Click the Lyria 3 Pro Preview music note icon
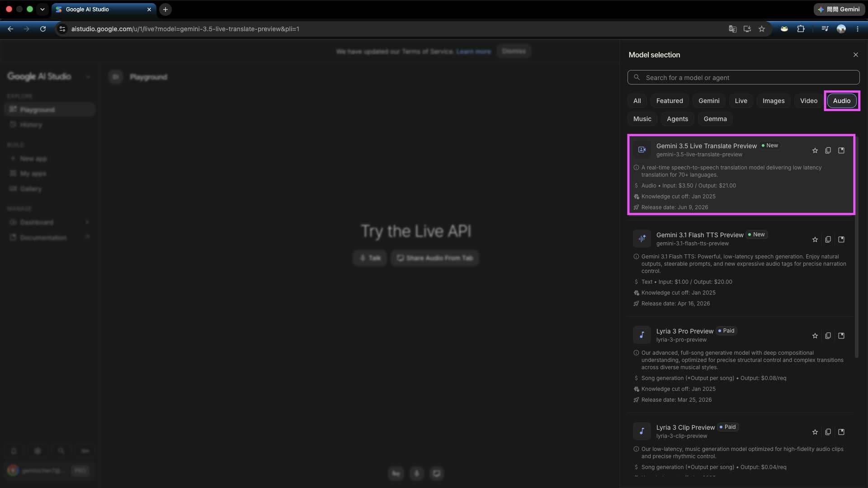 coord(642,335)
